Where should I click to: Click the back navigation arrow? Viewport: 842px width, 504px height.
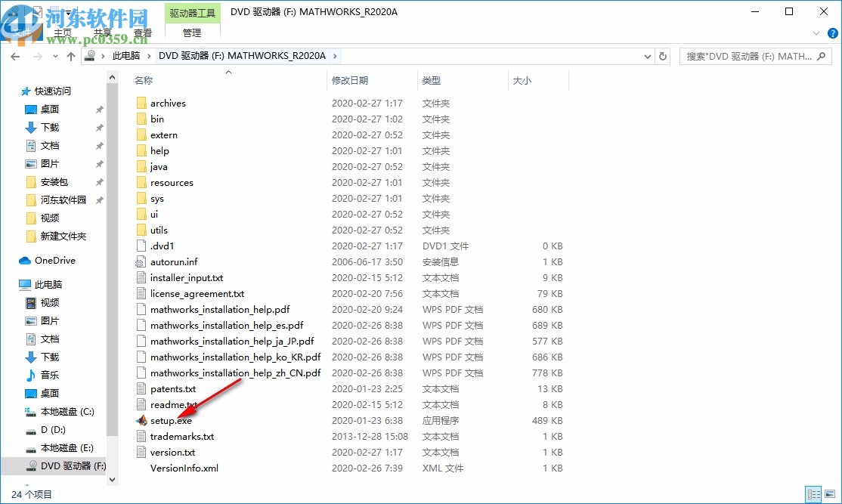click(x=15, y=56)
